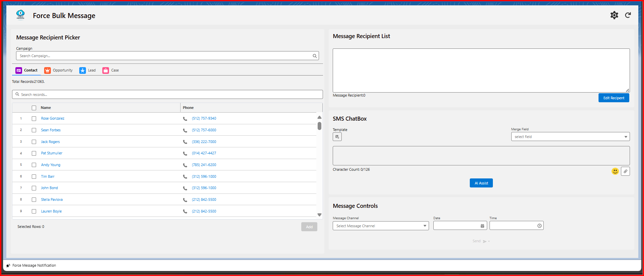Click the Edit Recipient button
This screenshot has height=276, width=644.
[x=614, y=98]
